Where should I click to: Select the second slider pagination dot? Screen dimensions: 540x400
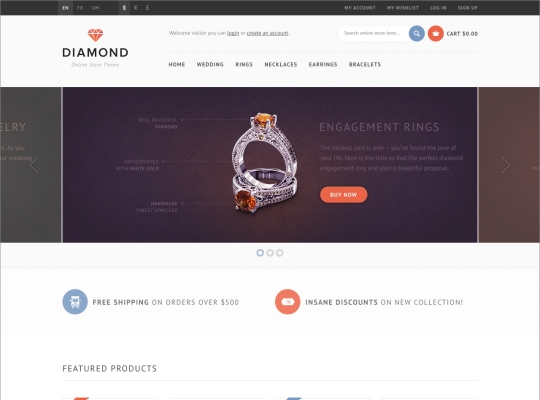(x=270, y=253)
